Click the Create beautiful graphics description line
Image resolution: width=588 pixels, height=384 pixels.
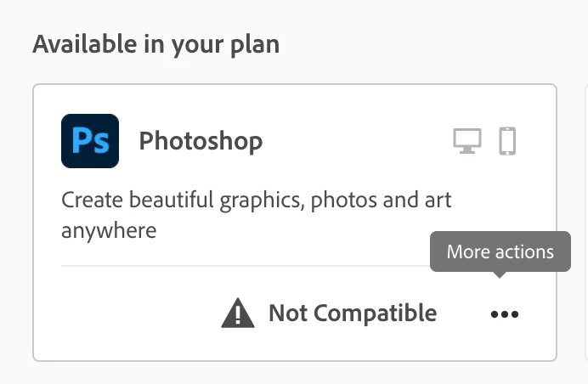point(256,200)
